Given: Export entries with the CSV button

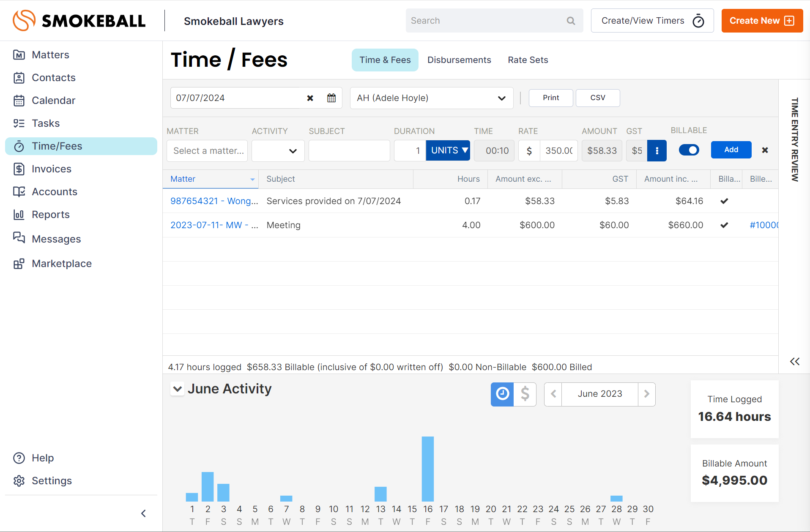Looking at the screenshot, I should tap(598, 98).
